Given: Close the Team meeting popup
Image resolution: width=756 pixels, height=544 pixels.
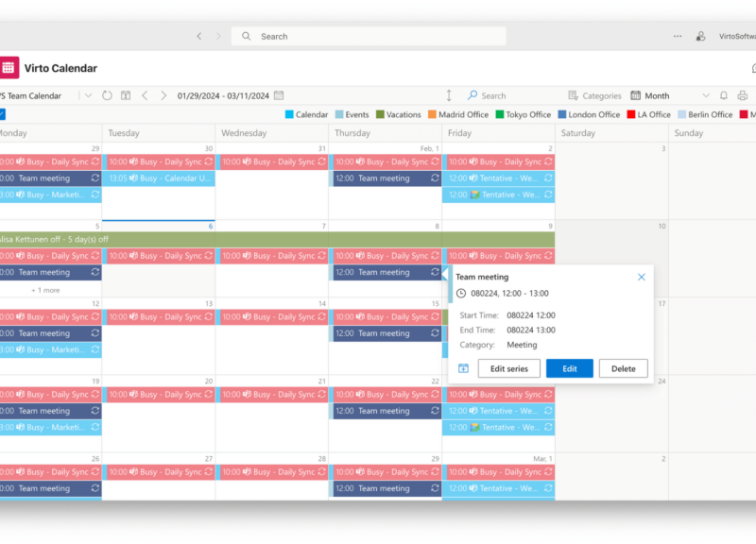Looking at the screenshot, I should click(x=642, y=277).
